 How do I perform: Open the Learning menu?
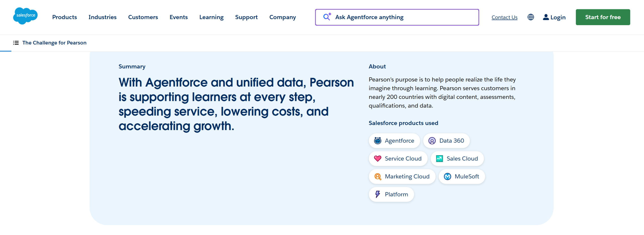point(211,17)
